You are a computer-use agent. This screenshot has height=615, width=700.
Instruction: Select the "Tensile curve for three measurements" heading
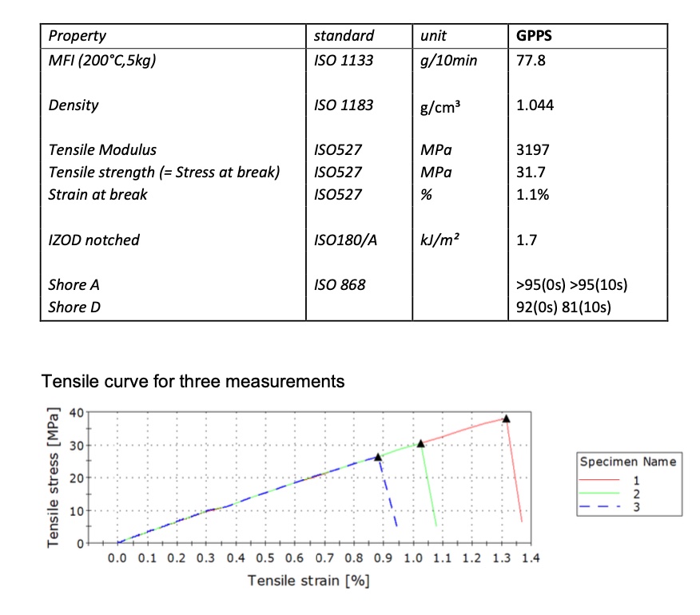(193, 381)
